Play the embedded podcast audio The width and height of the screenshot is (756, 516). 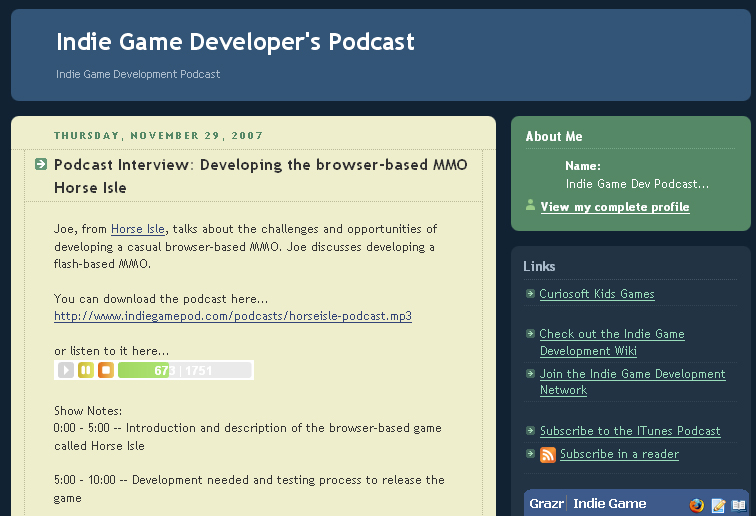tap(66, 370)
